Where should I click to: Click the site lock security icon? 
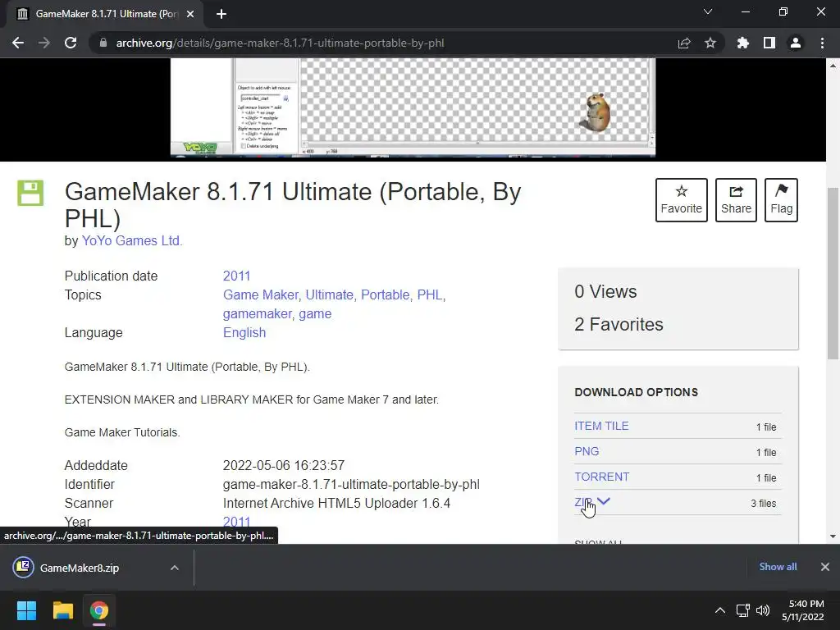pyautogui.click(x=103, y=43)
